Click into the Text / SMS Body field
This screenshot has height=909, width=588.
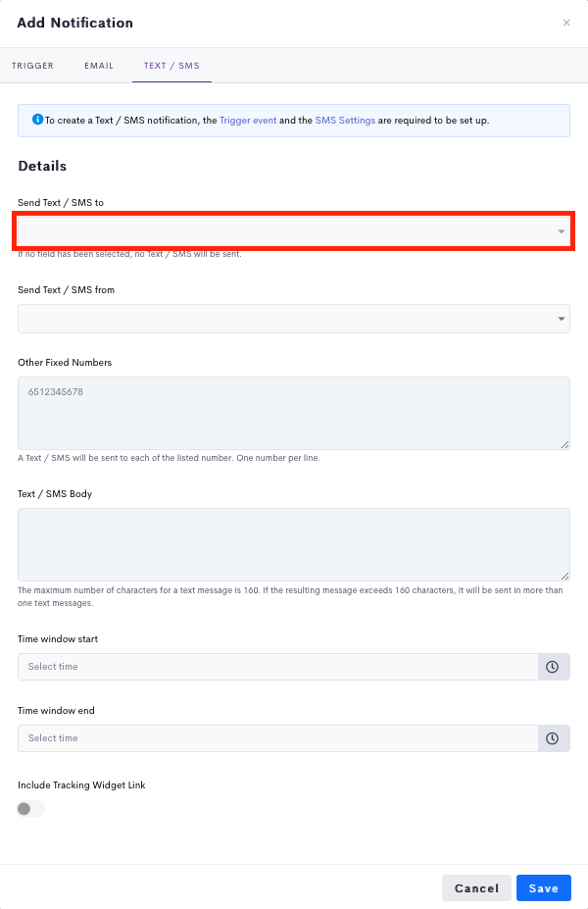click(x=294, y=545)
